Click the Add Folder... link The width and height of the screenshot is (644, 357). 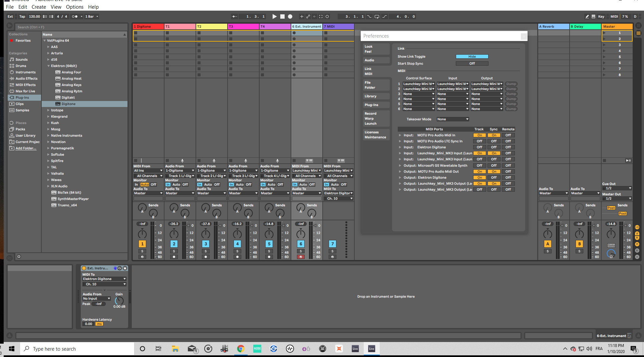click(26, 148)
